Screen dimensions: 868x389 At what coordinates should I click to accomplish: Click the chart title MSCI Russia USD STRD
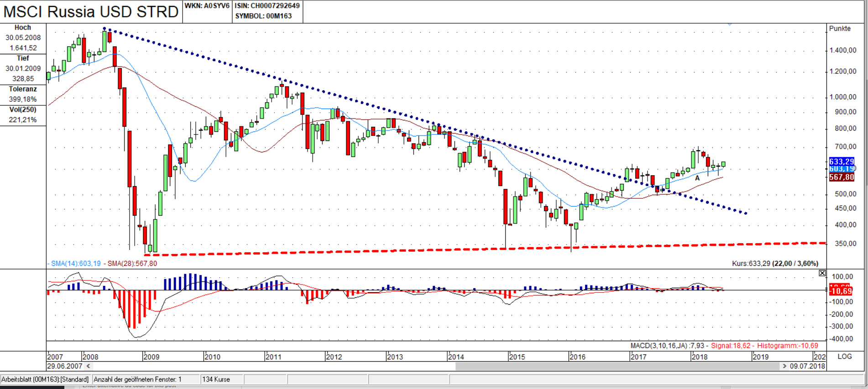(x=91, y=11)
